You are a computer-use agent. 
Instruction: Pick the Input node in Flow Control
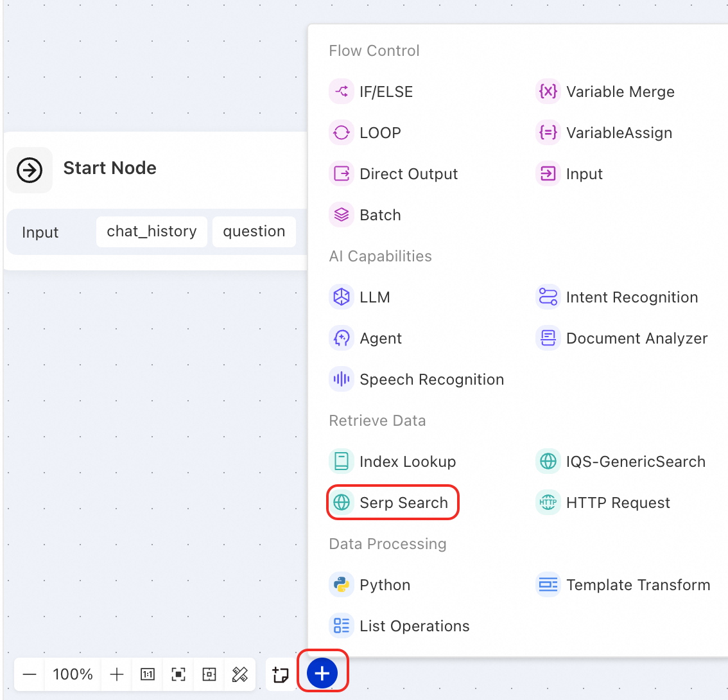pyautogui.click(x=569, y=174)
